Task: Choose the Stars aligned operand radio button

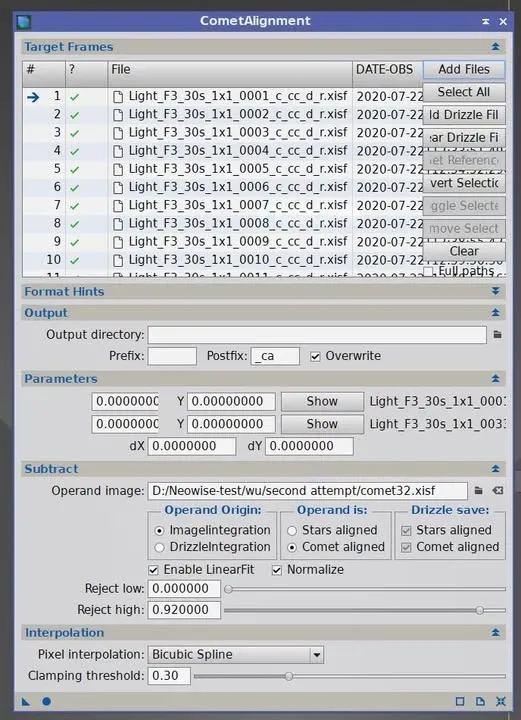Action: pyautogui.click(x=292, y=530)
